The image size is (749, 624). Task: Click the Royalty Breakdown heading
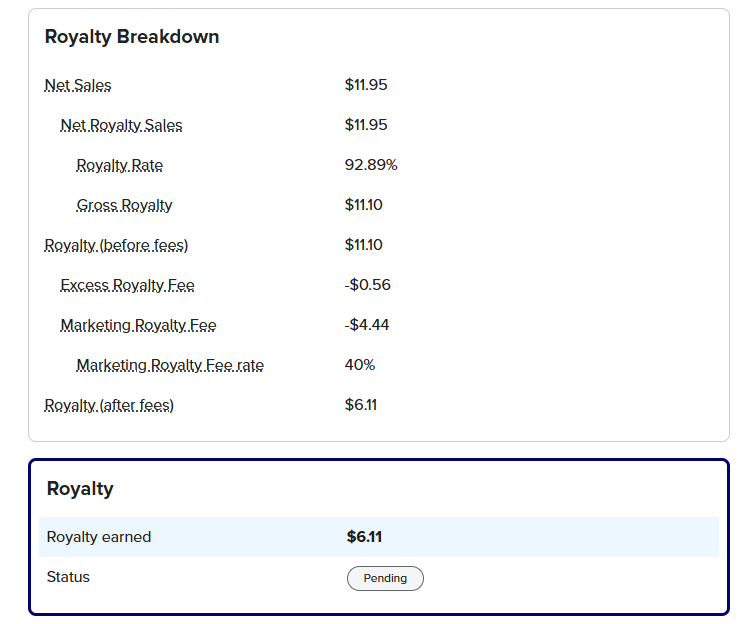pos(132,37)
